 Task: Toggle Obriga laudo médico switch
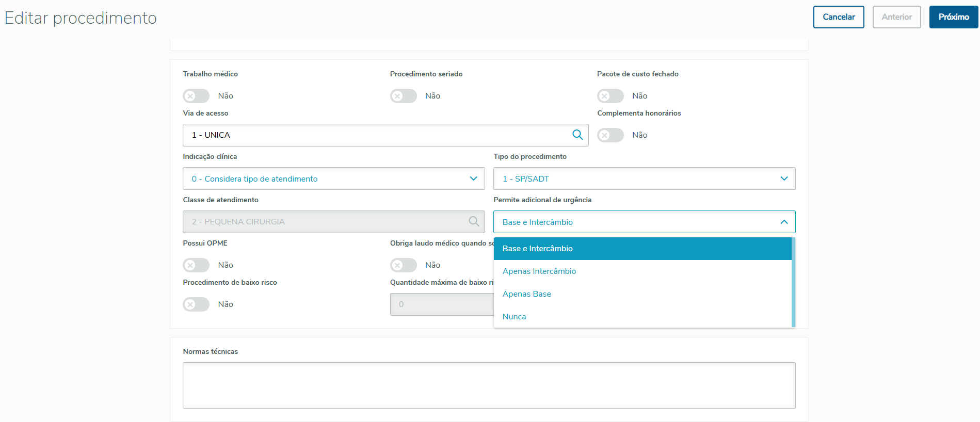click(x=403, y=265)
